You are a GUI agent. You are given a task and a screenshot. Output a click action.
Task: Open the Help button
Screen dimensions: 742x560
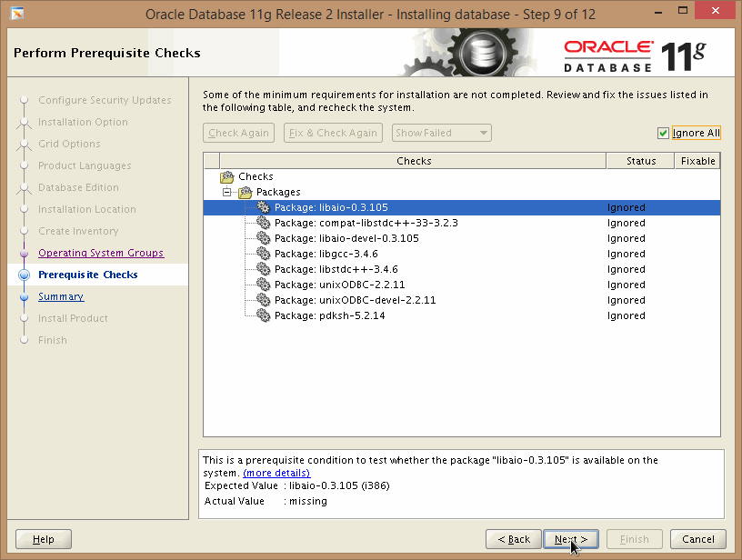[x=44, y=539]
